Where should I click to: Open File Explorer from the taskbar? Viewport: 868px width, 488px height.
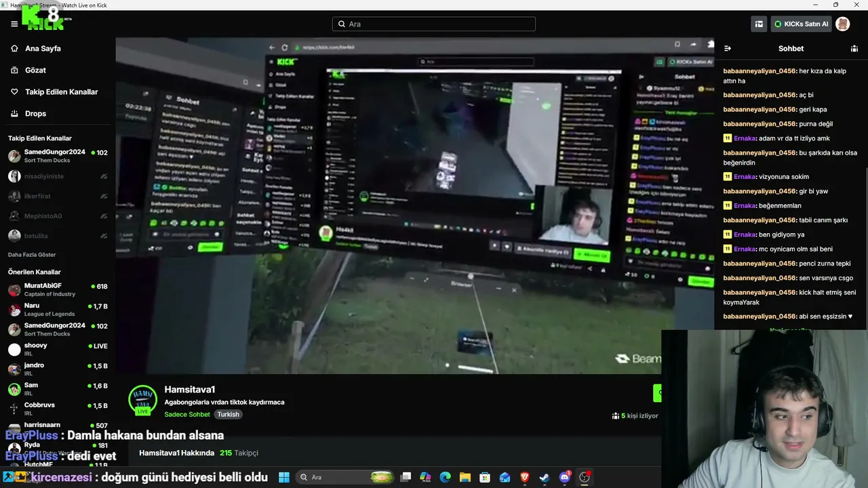(x=465, y=477)
